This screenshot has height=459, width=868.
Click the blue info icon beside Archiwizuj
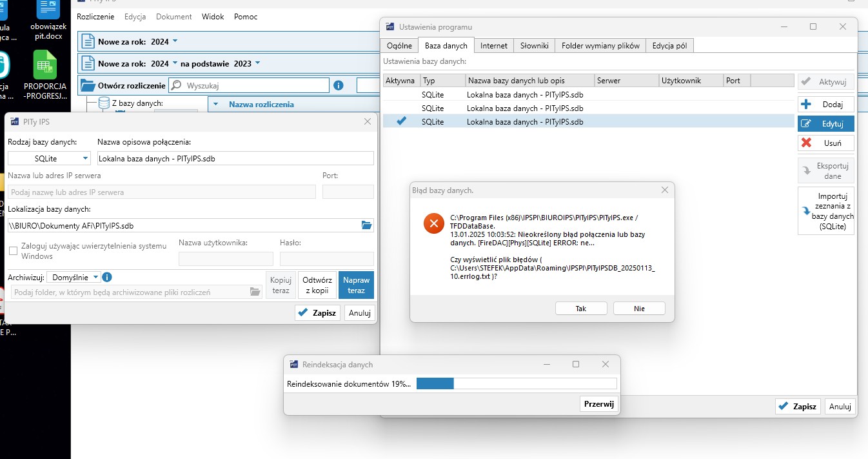(x=107, y=277)
